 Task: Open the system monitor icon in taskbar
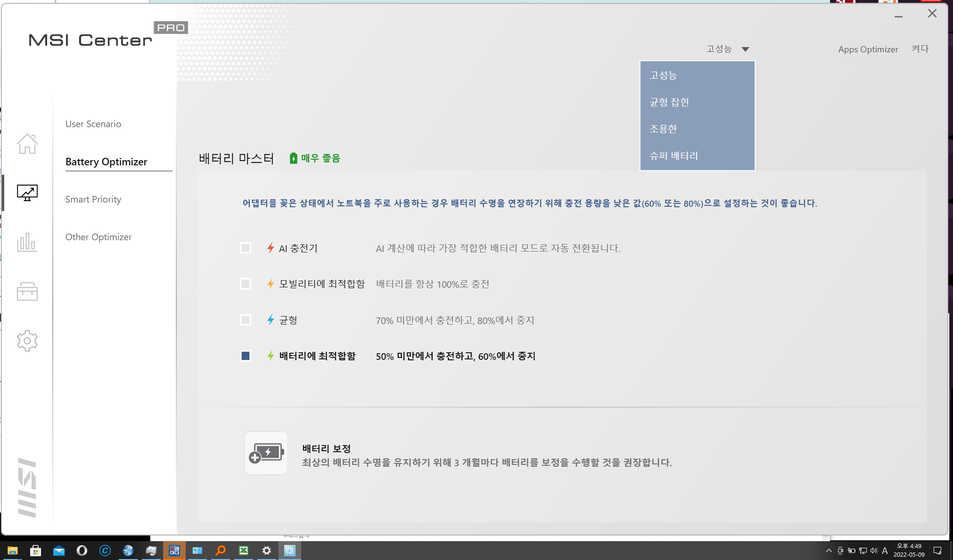coord(151,551)
